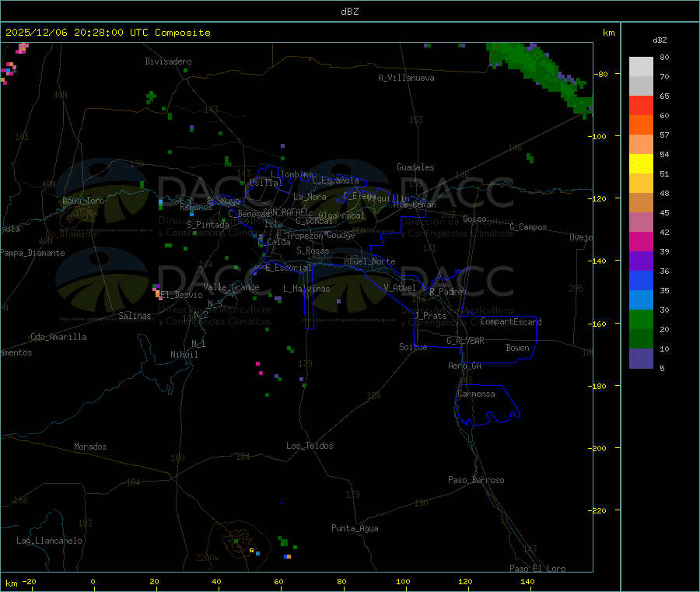700x592 pixels.
Task: Click the V_Atuel location label
Action: coord(400,288)
